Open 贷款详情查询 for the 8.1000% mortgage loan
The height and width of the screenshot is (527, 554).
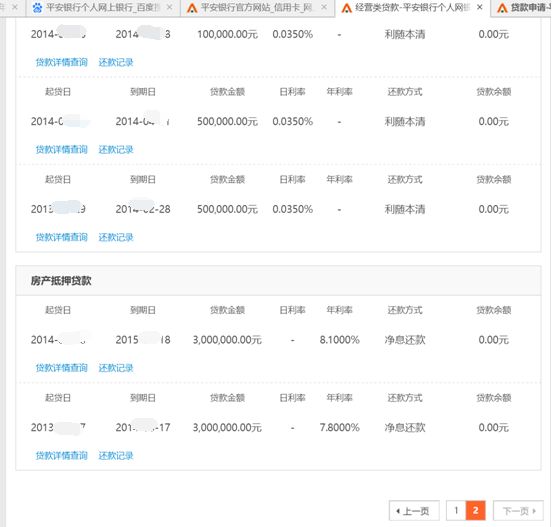coord(61,368)
